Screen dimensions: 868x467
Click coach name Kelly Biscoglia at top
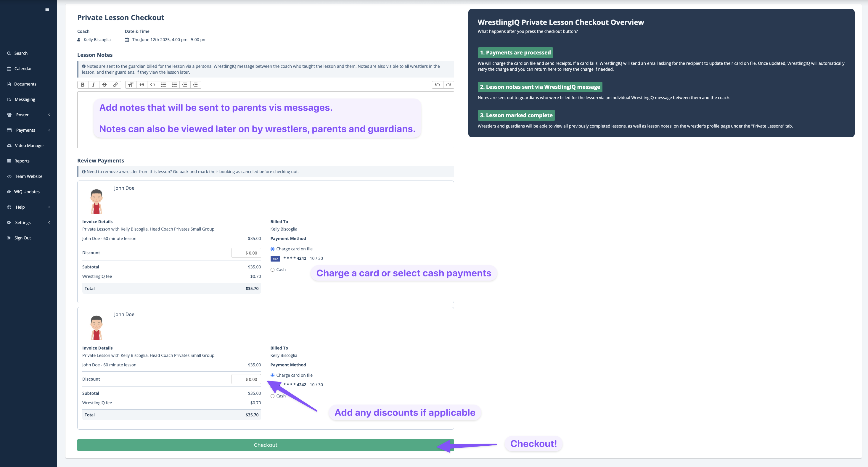tap(97, 40)
